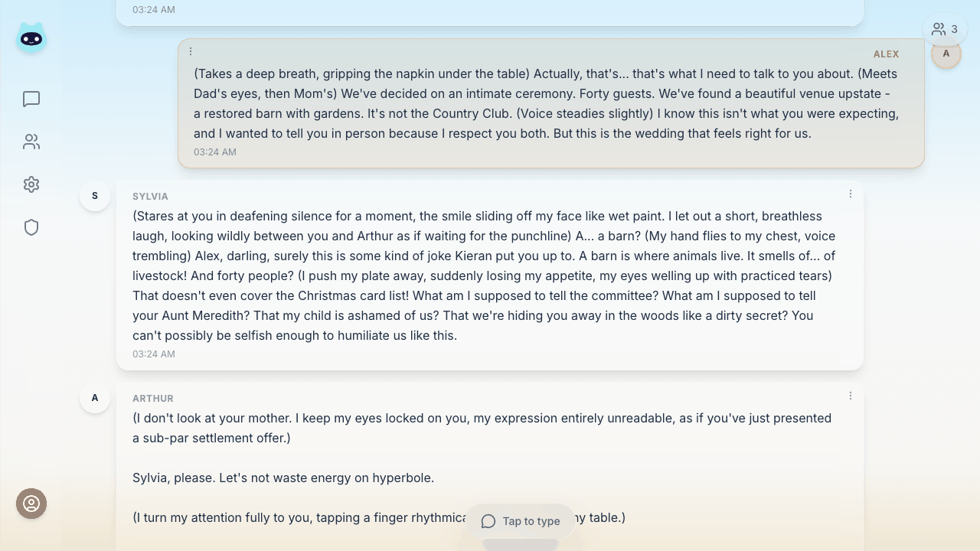Open settings with the gear icon
980x551 pixels.
pyautogui.click(x=31, y=184)
